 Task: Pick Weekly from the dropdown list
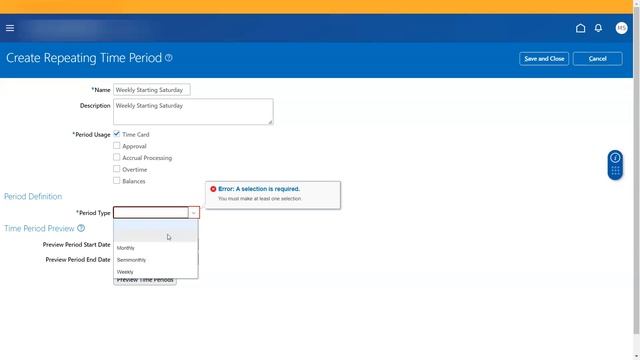pos(156,271)
